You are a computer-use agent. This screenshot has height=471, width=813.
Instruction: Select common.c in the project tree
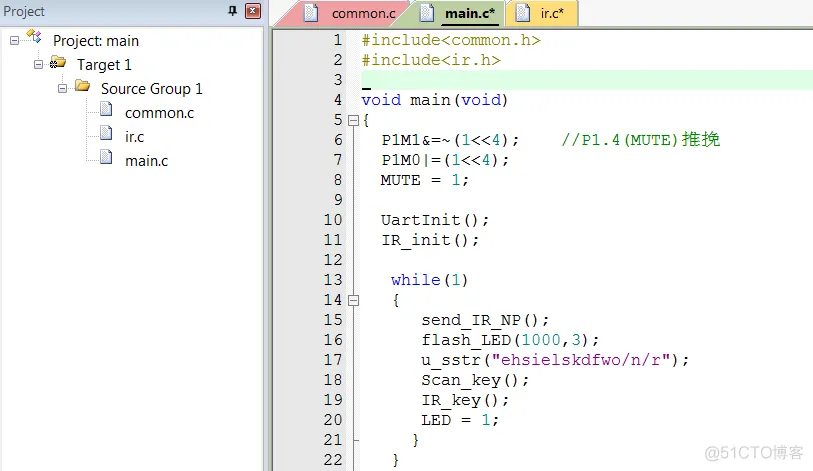click(x=159, y=113)
